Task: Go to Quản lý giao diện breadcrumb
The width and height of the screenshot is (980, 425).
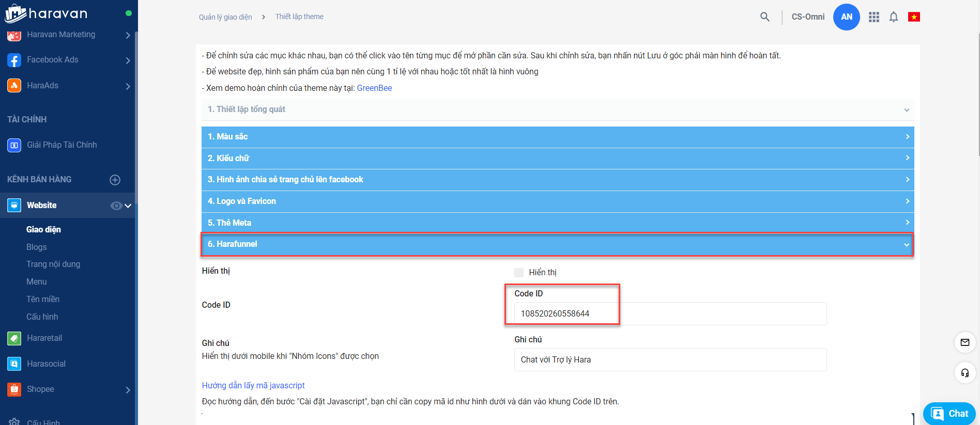Action: pyautogui.click(x=225, y=17)
